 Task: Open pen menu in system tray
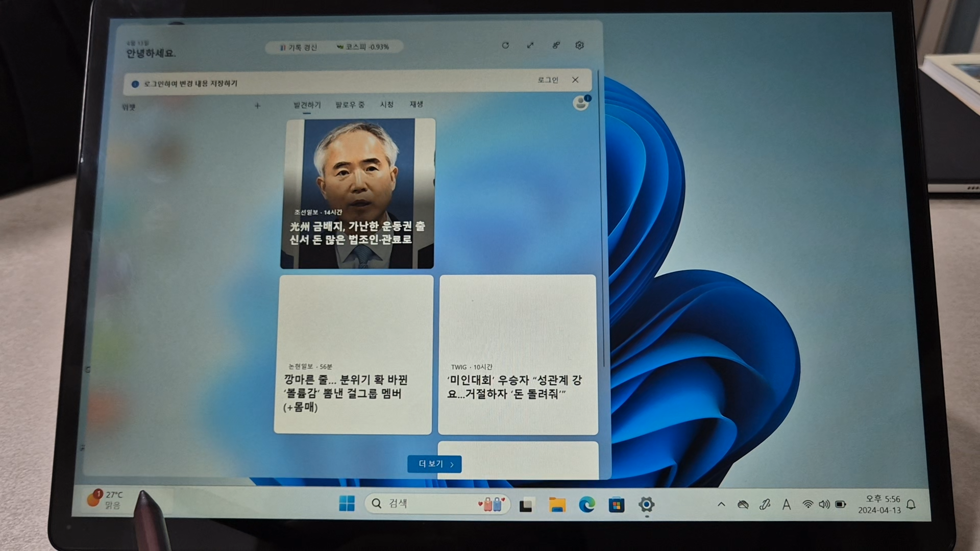click(x=765, y=505)
